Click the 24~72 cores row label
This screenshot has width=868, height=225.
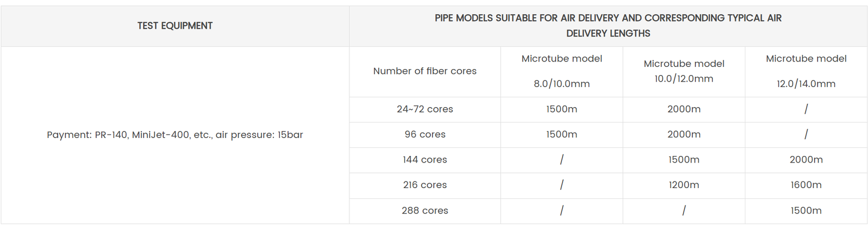click(425, 109)
